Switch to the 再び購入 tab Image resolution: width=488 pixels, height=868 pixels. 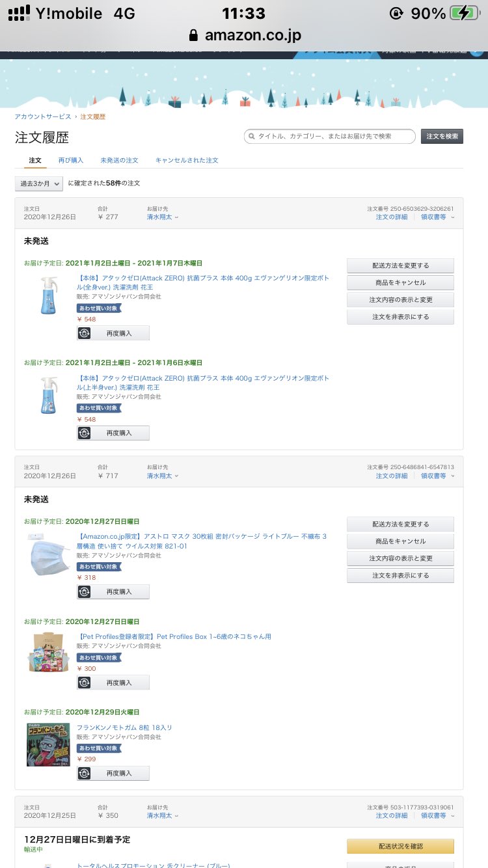[71, 160]
